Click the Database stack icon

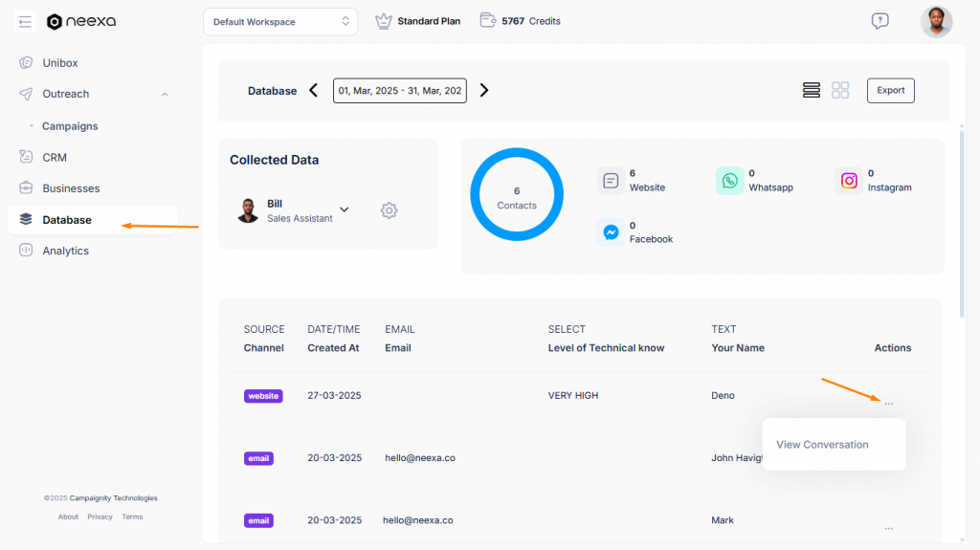(x=26, y=219)
